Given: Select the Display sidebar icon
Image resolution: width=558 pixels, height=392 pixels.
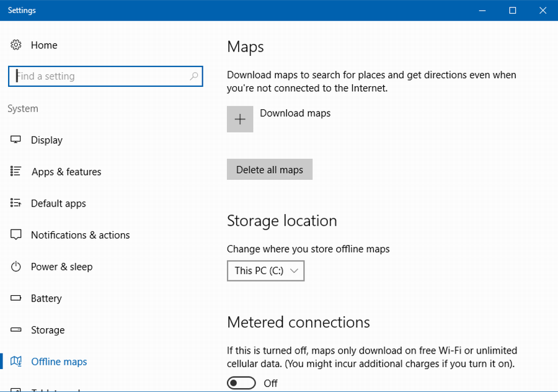Looking at the screenshot, I should click(16, 140).
